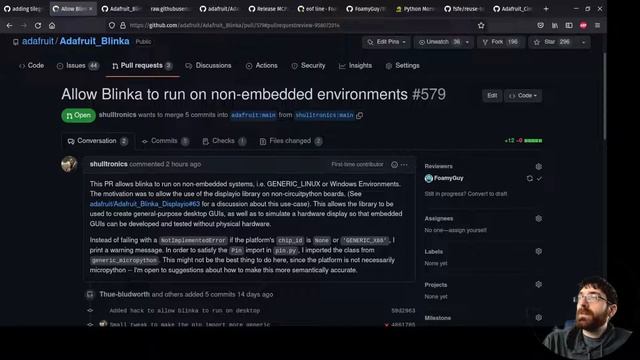
Task: Expand the star lists dropdown arrow
Action: (583, 42)
